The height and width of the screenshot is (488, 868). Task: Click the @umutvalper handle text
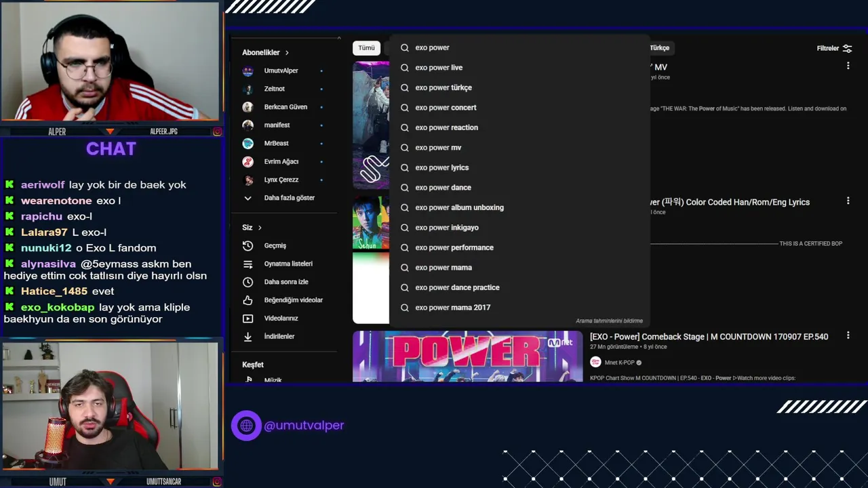point(304,426)
